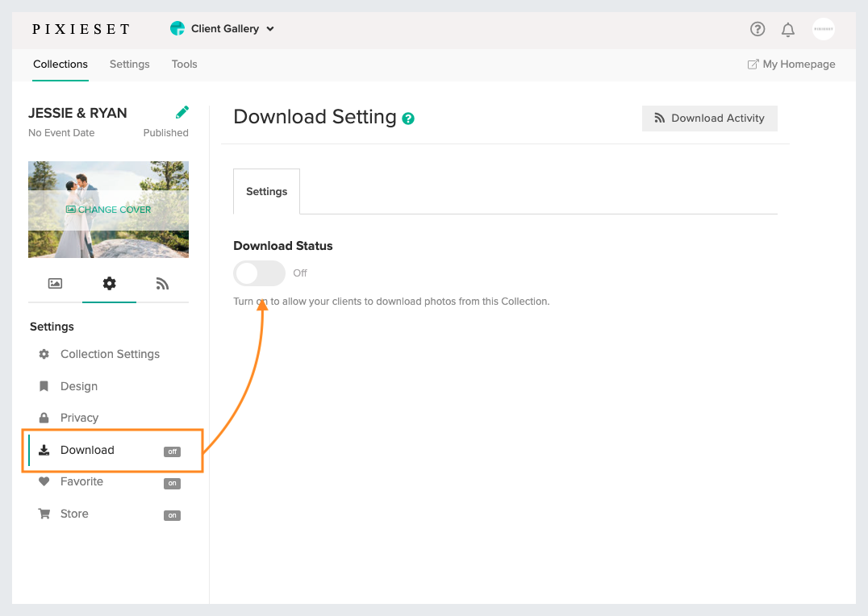The image size is (868, 616).
Task: Click the Download off badge
Action: pyautogui.click(x=172, y=452)
